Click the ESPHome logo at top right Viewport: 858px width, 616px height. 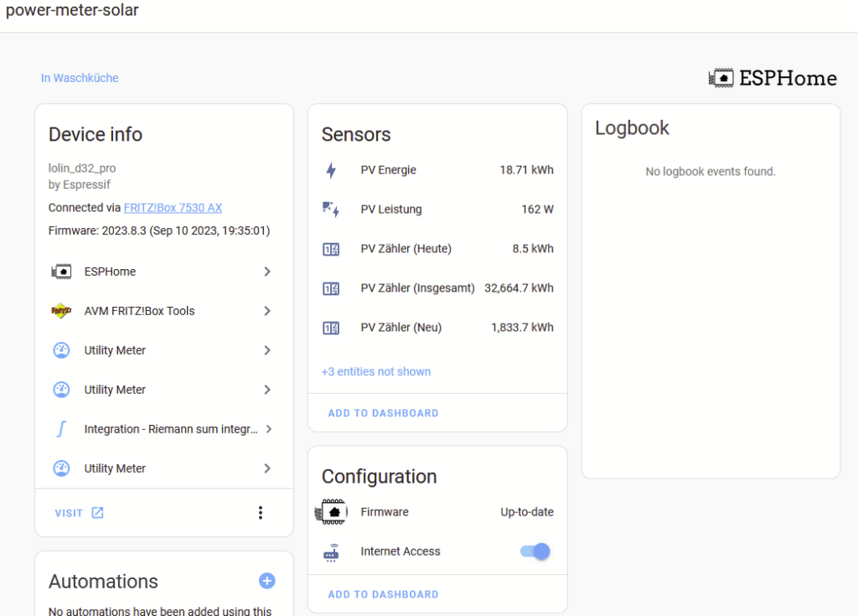(x=772, y=78)
